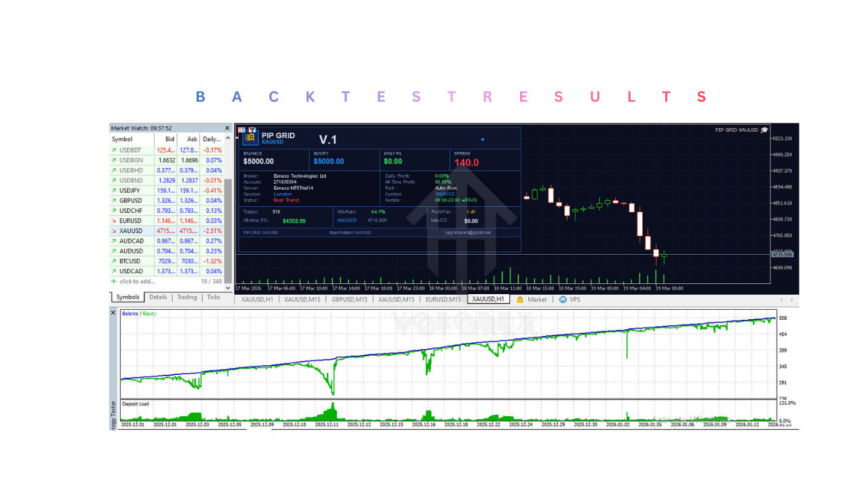Click the green uptrend arrow beside BTCUSD
Screen dimensions: 868x488
113,261
